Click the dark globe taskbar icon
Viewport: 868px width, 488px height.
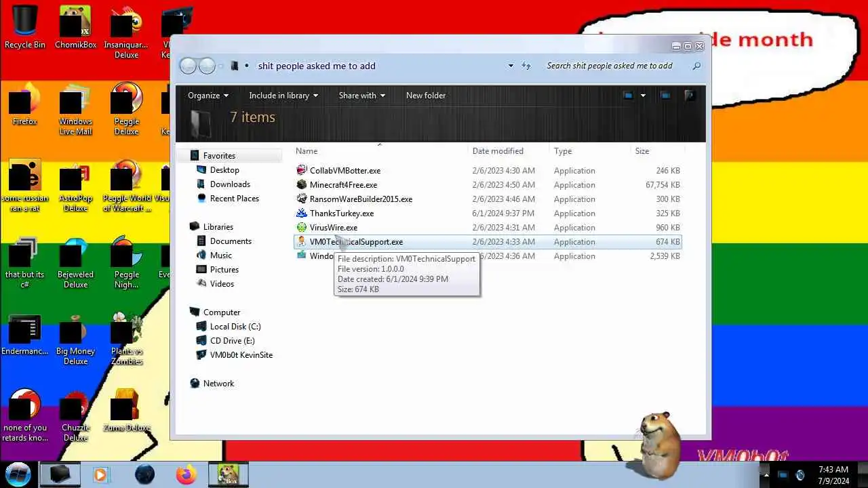[144, 474]
